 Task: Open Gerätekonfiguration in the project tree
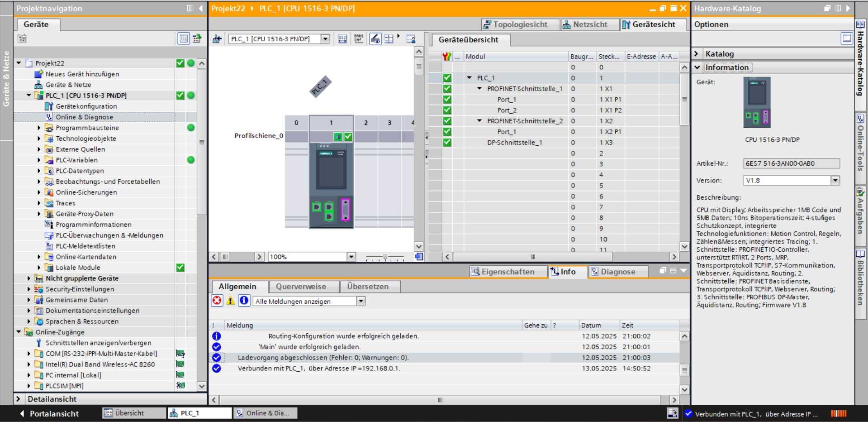pyautogui.click(x=86, y=106)
